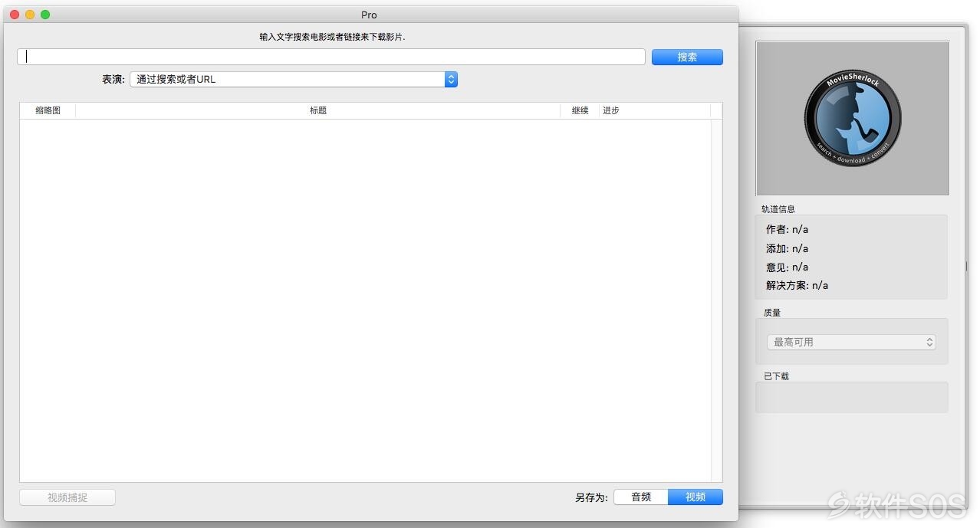Click the Pro window title
This screenshot has width=980, height=528.
point(369,15)
